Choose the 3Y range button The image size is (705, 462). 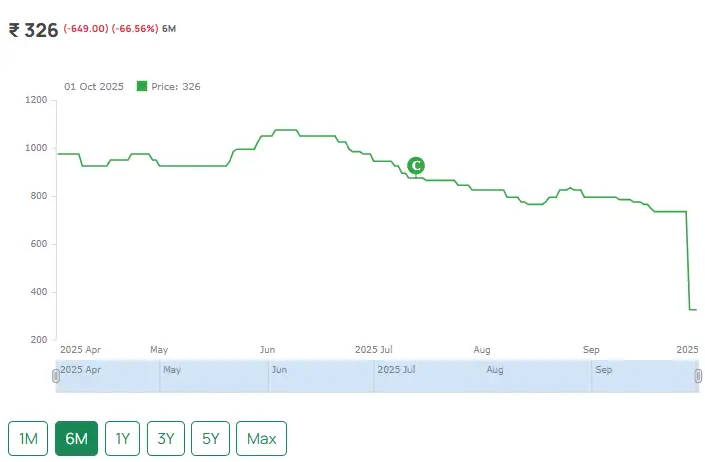pos(165,438)
